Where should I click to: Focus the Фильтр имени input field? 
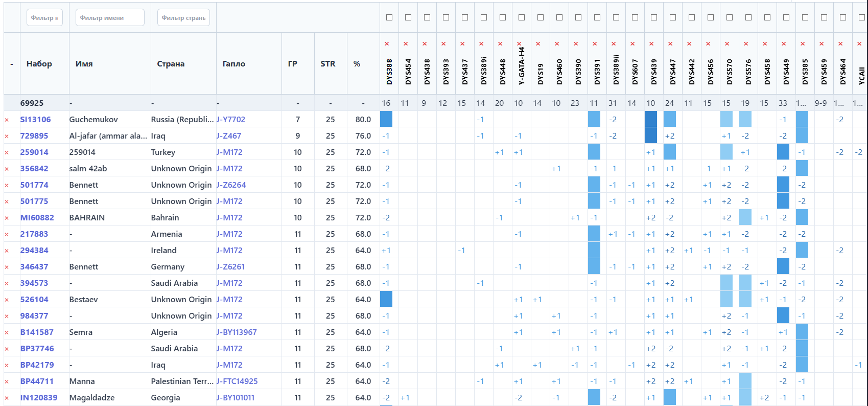[110, 17]
